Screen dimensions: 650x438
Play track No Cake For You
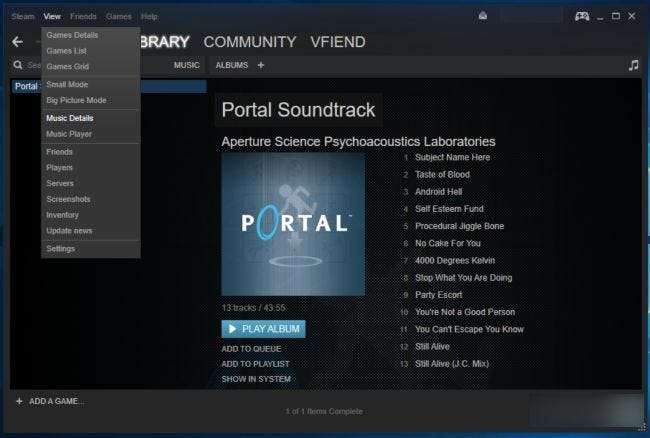pyautogui.click(x=448, y=243)
